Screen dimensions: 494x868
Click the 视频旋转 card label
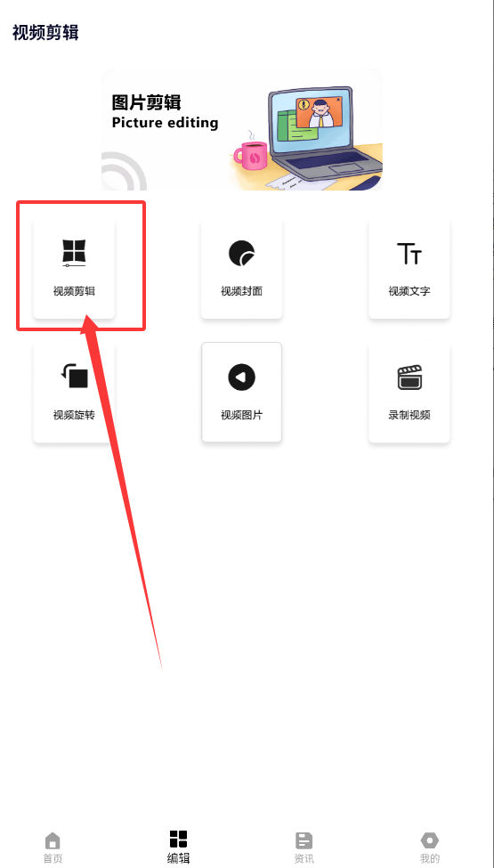(74, 415)
